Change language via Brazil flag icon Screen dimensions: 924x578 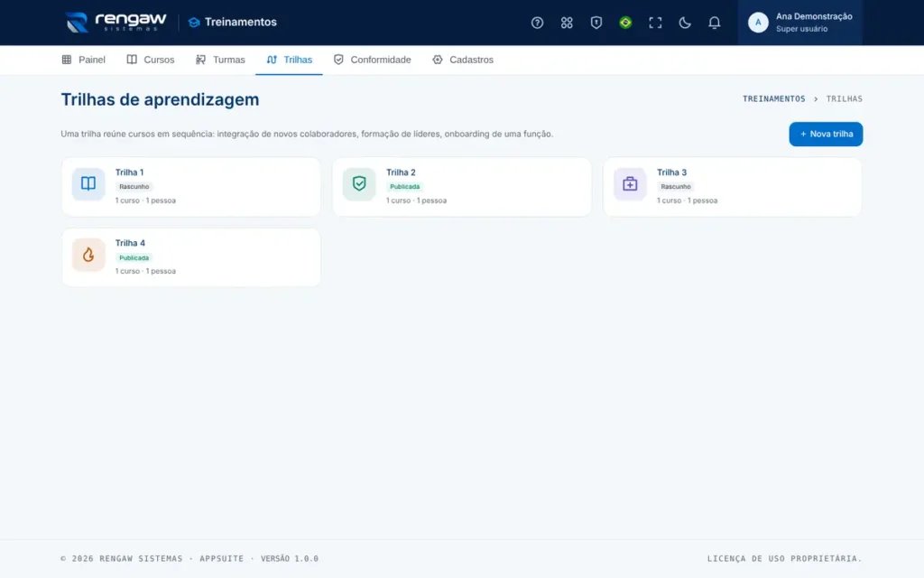[625, 23]
